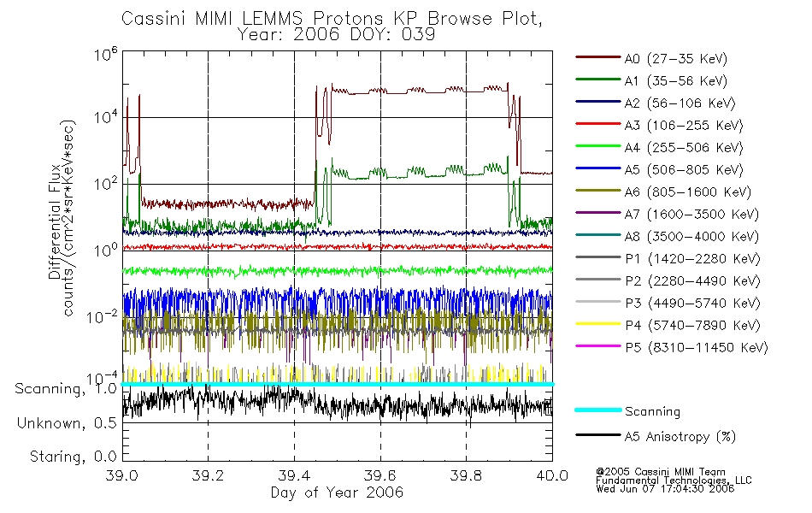Screen dimensions: 812x513
Task: Click the Unknown, 0.5 axis label
Action: (67, 423)
